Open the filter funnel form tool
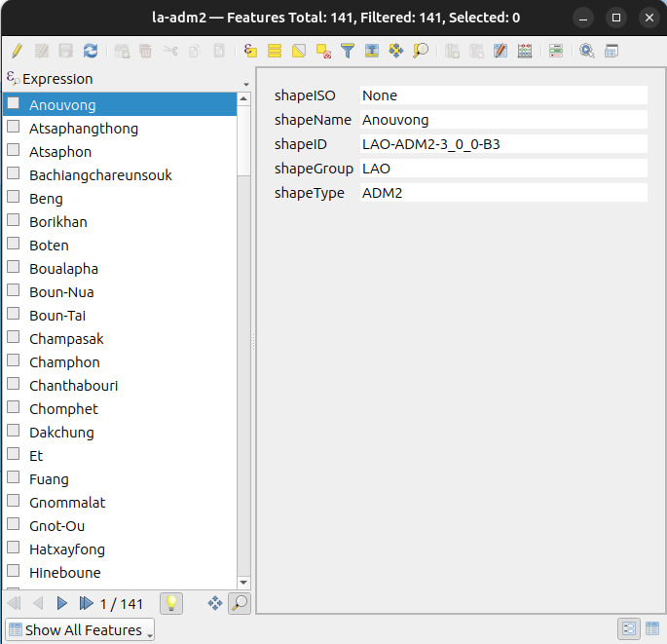The image size is (667, 644). 348,51
